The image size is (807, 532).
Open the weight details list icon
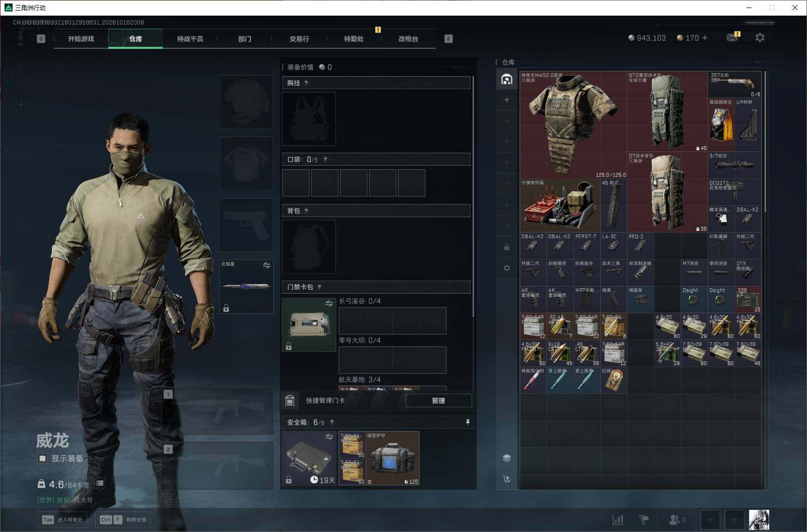point(100,483)
